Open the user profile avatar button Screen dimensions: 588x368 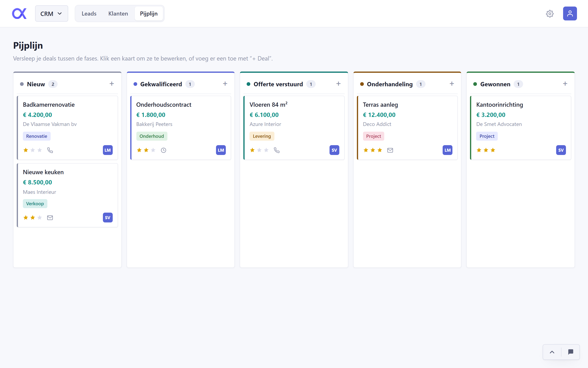coord(570,14)
